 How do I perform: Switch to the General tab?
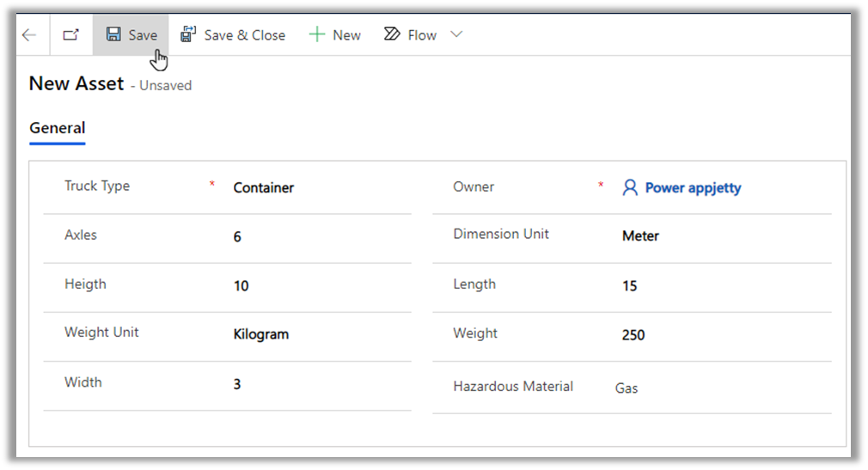(x=58, y=128)
